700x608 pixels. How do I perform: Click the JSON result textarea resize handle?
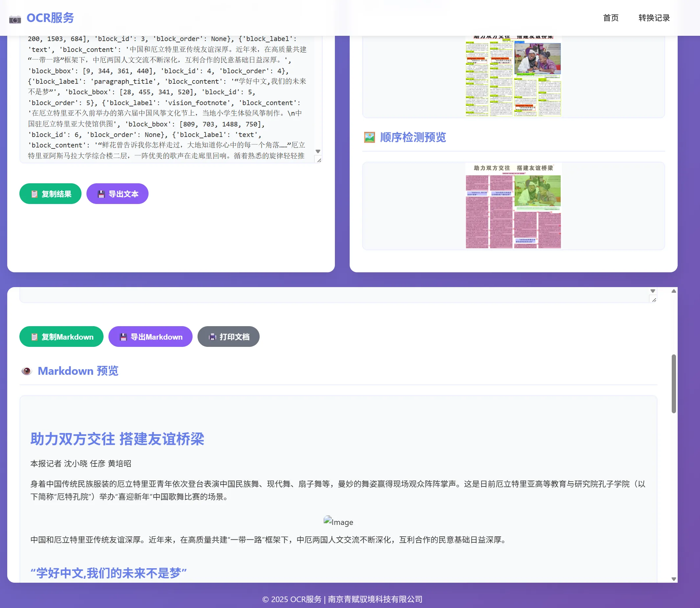(319, 160)
